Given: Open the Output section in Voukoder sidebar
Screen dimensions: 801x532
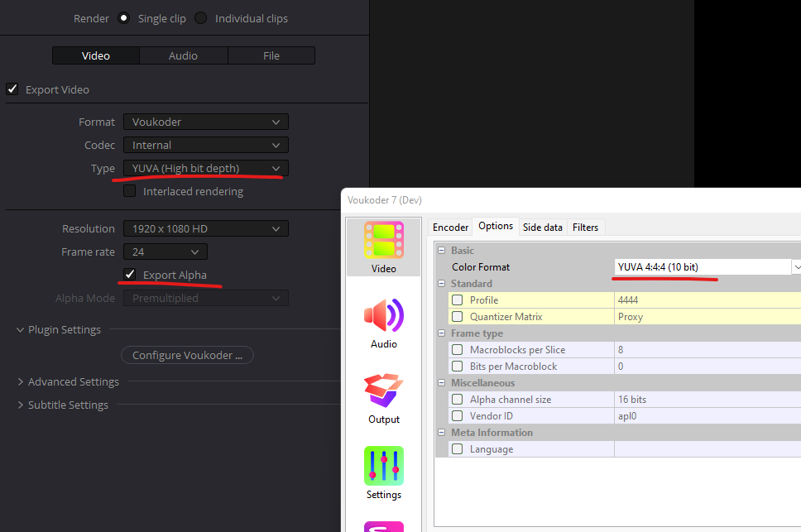Looking at the screenshot, I should (383, 397).
